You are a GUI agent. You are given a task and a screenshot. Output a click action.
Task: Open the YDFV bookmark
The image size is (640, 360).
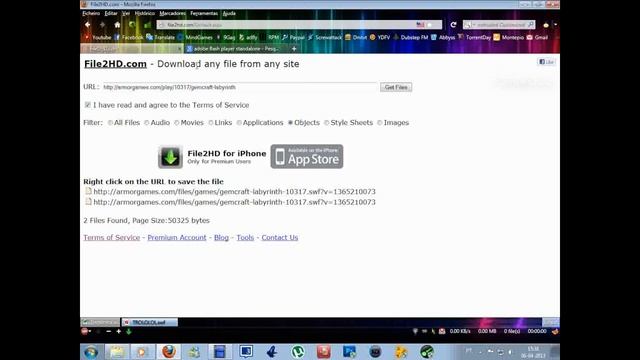coord(380,38)
